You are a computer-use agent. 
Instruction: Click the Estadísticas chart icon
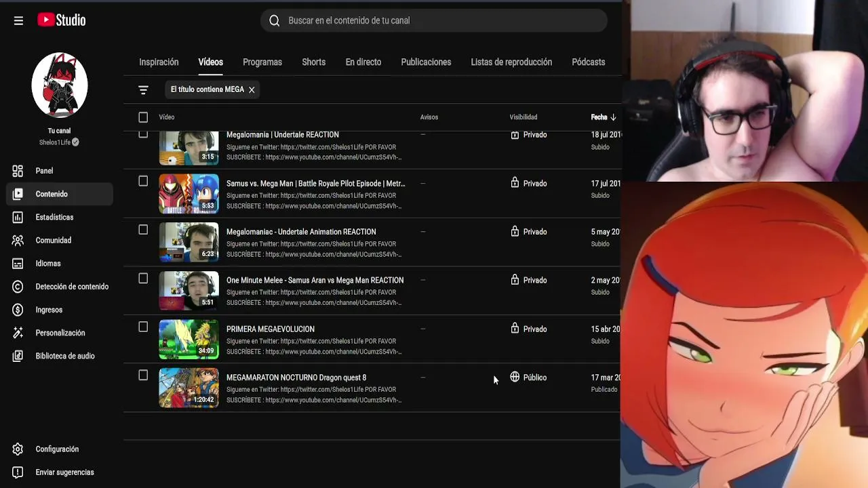click(18, 217)
